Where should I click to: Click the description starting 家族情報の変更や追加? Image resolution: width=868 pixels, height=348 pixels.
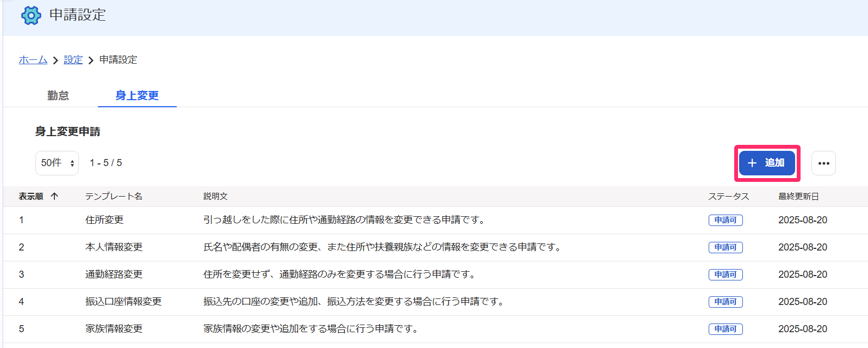(x=311, y=329)
